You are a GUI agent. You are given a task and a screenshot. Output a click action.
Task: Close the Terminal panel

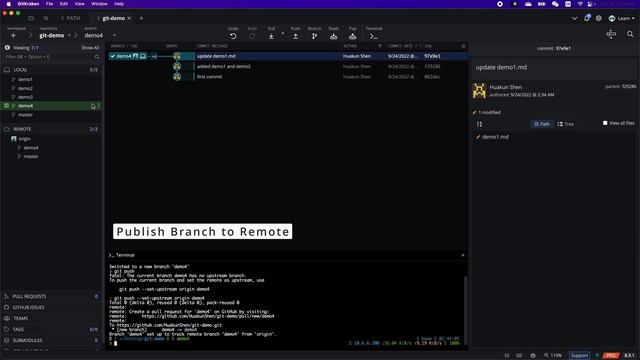[x=463, y=255]
